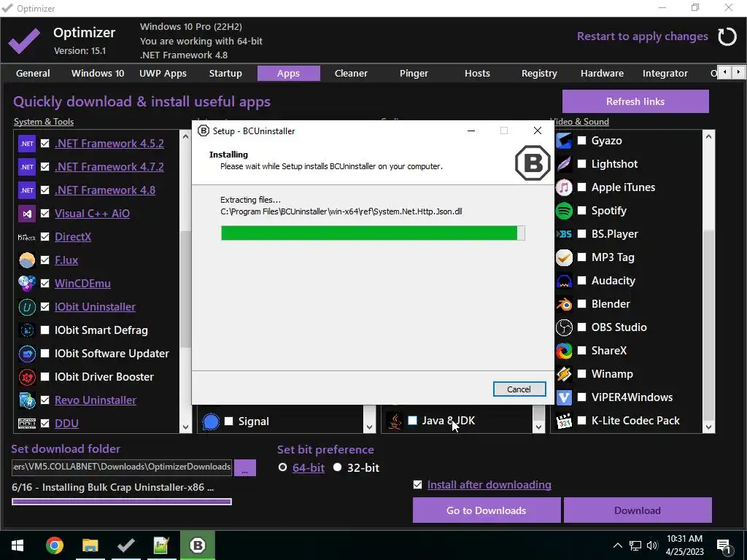The width and height of the screenshot is (747, 560).
Task: Click the Apple iTunes icon
Action: [564, 187]
